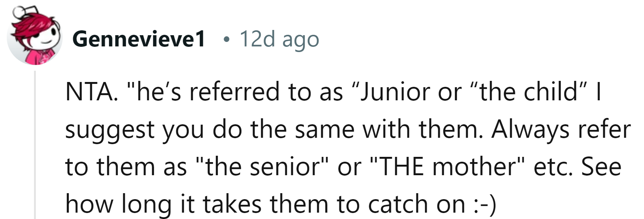The height and width of the screenshot is (219, 644).
Task: Click the quoted phrase "the child"
Action: click(x=531, y=92)
